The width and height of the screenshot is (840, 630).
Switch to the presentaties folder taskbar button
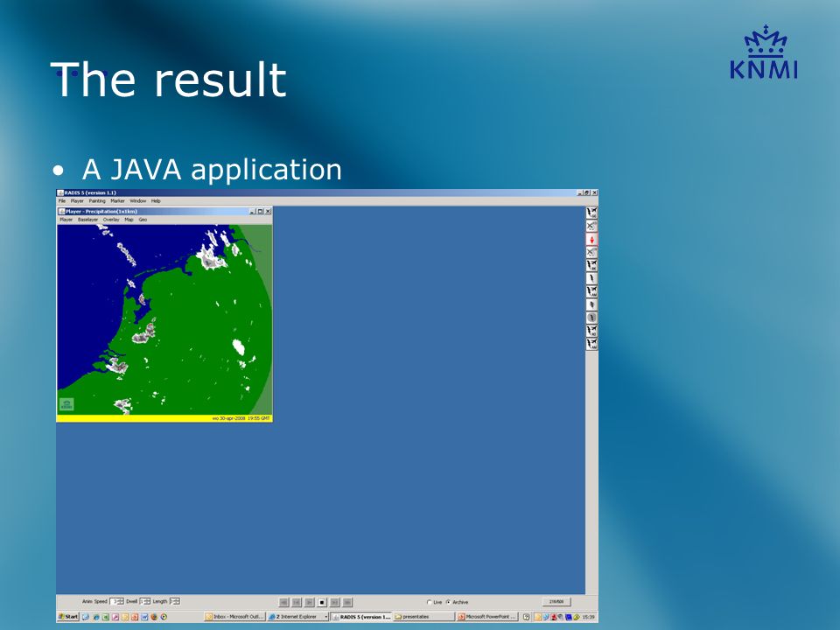pos(423,617)
